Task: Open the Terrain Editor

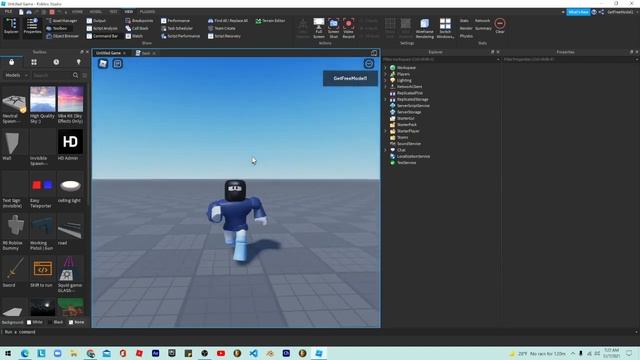Action: tap(270, 20)
